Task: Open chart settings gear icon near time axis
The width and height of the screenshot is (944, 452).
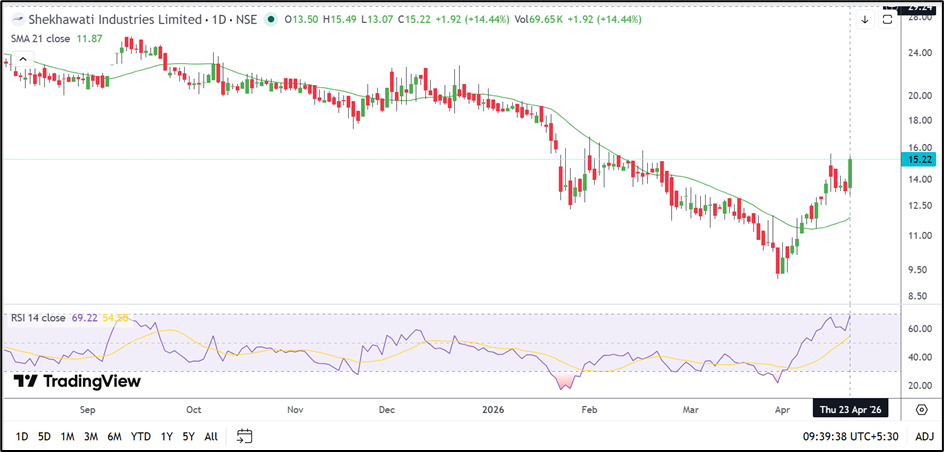Action: point(920,408)
